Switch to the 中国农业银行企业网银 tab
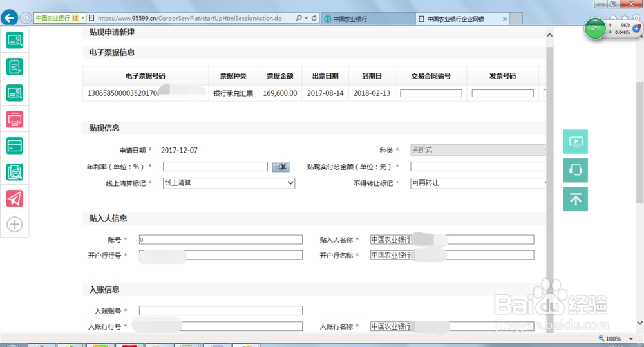 pos(456,19)
